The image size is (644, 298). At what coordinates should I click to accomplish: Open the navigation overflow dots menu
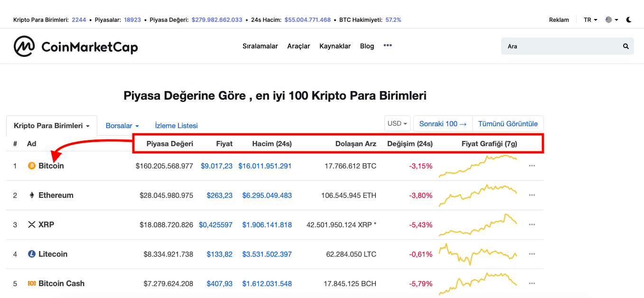pyautogui.click(x=387, y=45)
